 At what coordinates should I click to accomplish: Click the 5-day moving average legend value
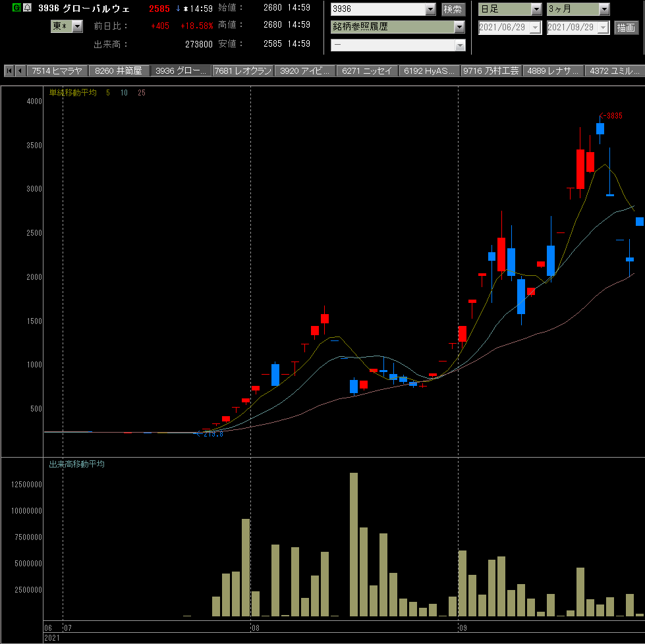point(108,93)
